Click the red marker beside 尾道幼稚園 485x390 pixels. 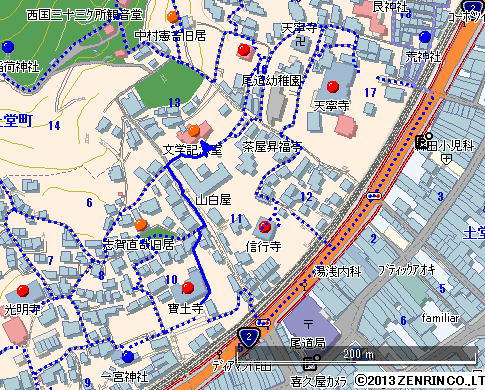(x=244, y=50)
